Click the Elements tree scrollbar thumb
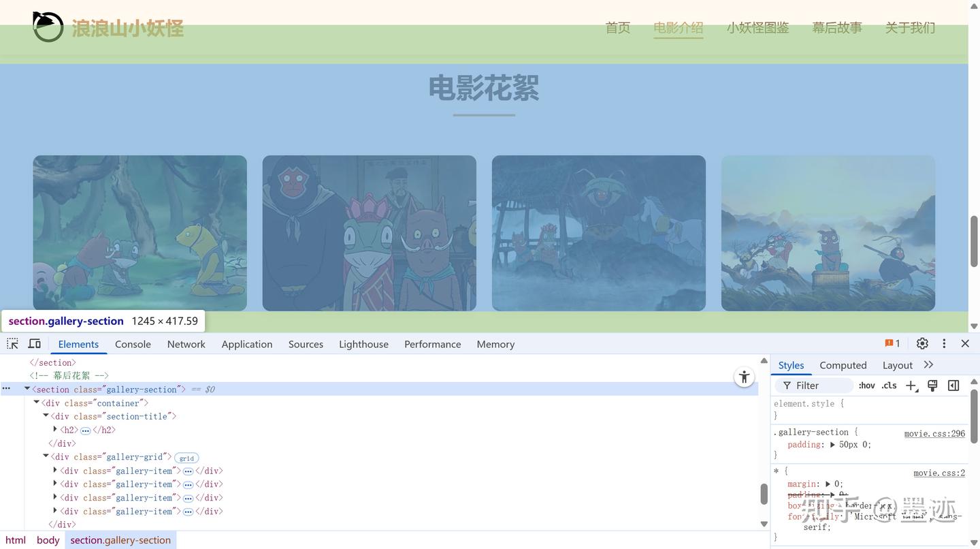This screenshot has height=549, width=980. click(x=764, y=494)
